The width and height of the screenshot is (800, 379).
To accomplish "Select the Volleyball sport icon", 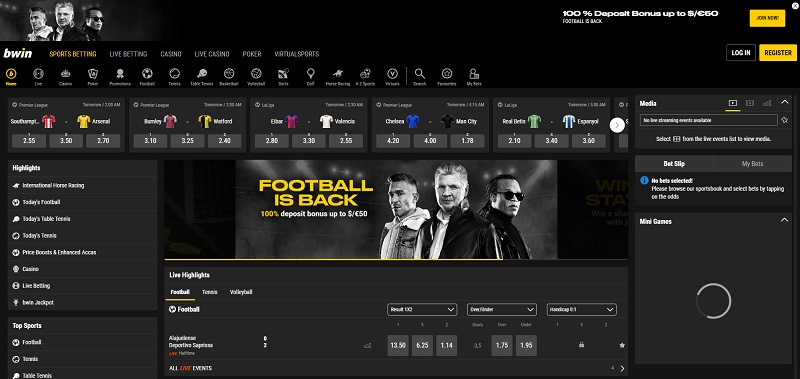I will [x=256, y=77].
